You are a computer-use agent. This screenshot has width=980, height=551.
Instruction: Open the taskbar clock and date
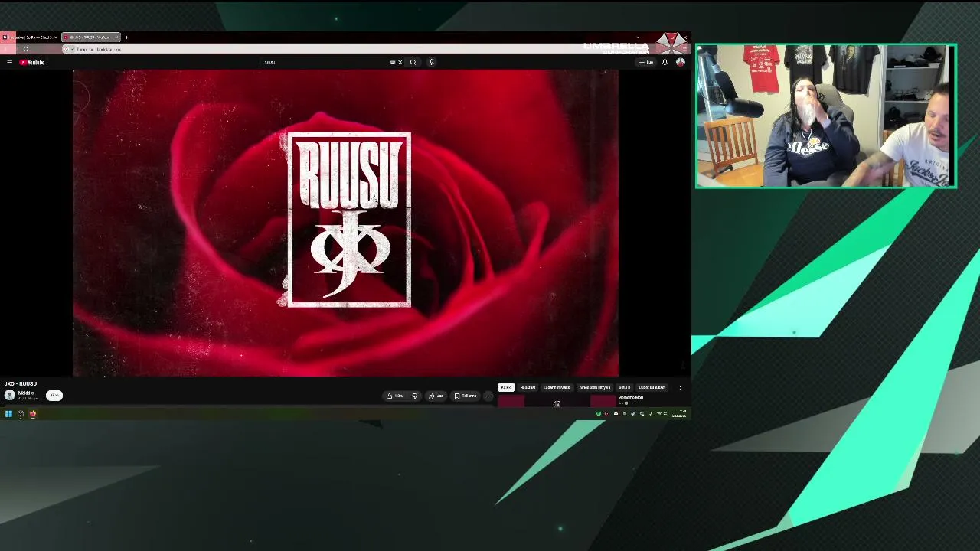[x=679, y=414]
